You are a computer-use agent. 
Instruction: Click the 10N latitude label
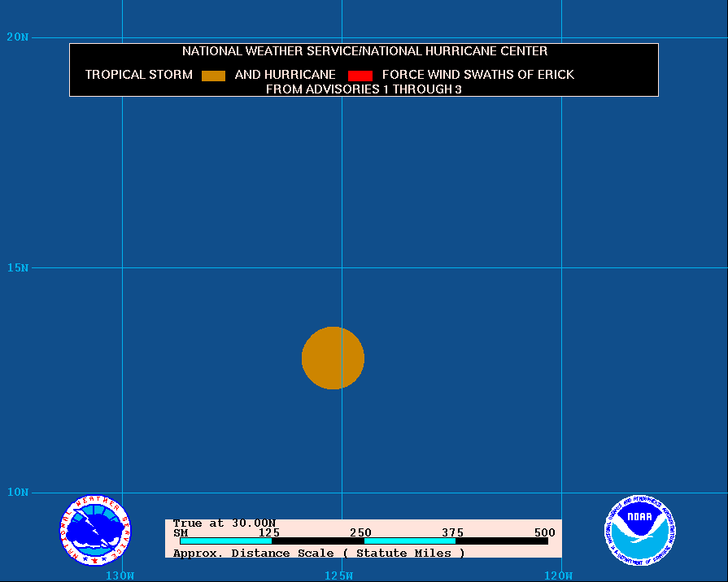pyautogui.click(x=18, y=493)
